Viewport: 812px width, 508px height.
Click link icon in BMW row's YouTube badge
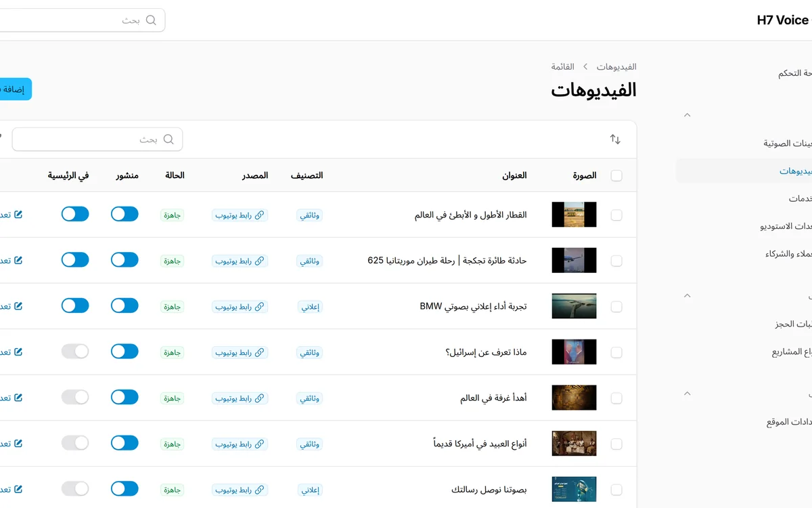pos(260,307)
